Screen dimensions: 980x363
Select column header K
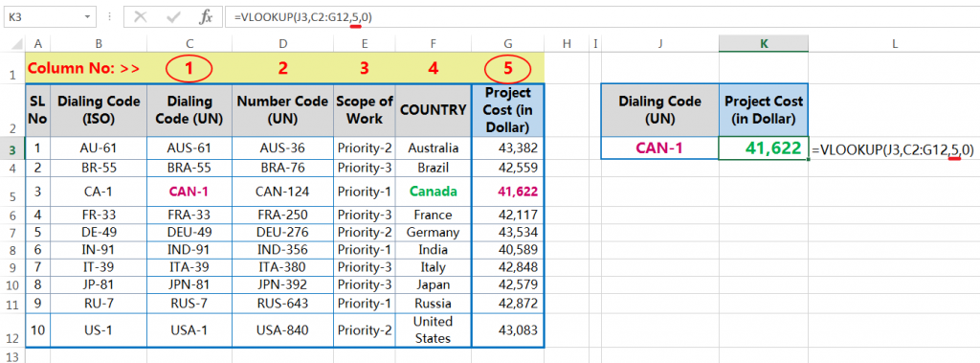[x=763, y=44]
